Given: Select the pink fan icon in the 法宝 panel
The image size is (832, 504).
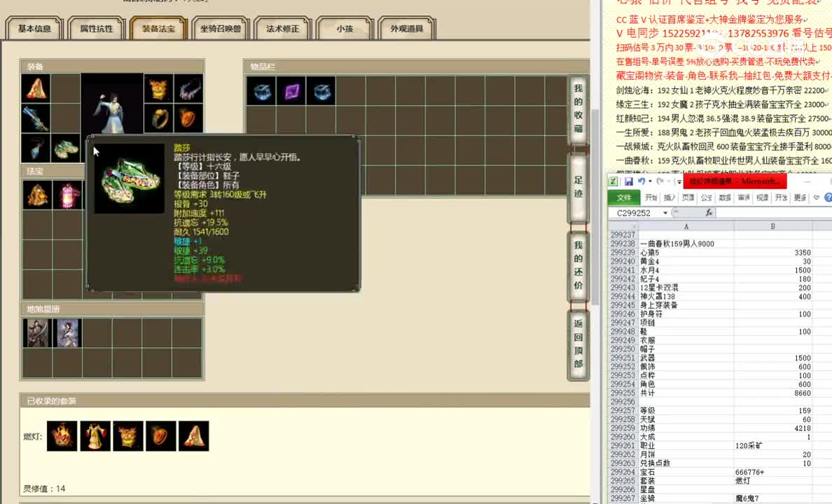Looking at the screenshot, I should point(68,195).
